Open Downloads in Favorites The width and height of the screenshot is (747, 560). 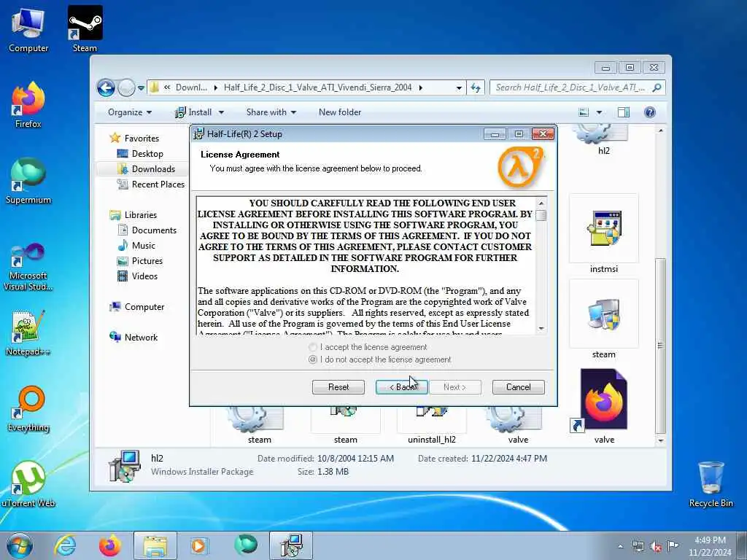[x=145, y=169]
